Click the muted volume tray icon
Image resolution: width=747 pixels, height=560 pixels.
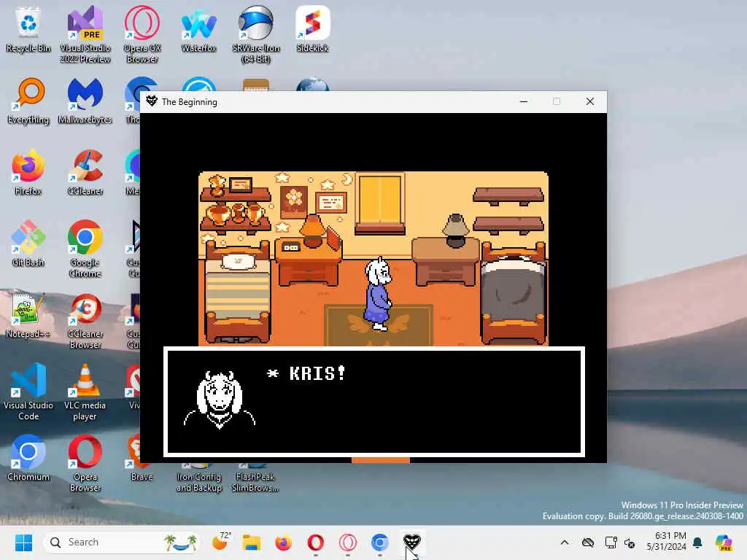pyautogui.click(x=630, y=542)
